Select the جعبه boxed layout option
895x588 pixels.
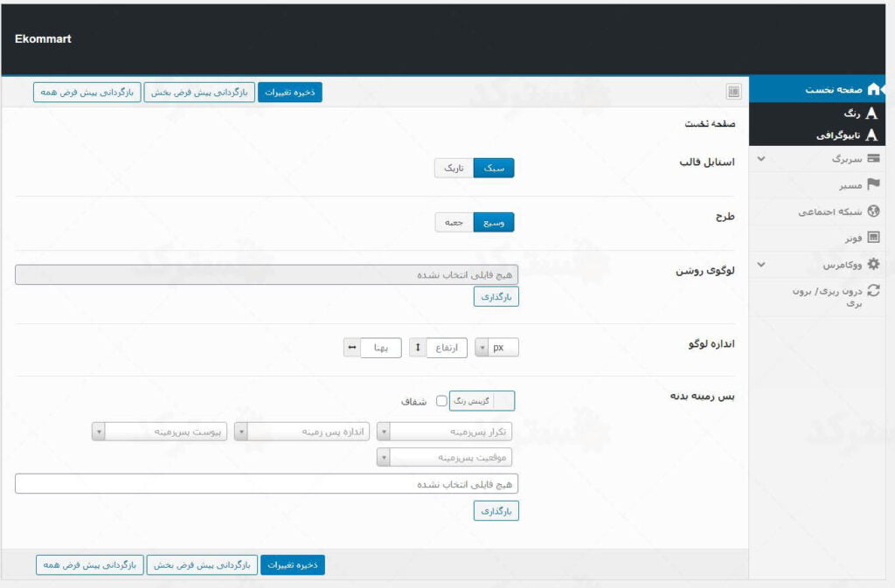[454, 222]
